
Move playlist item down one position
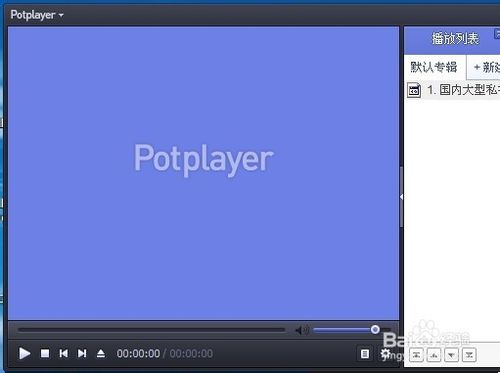pyautogui.click(x=451, y=355)
